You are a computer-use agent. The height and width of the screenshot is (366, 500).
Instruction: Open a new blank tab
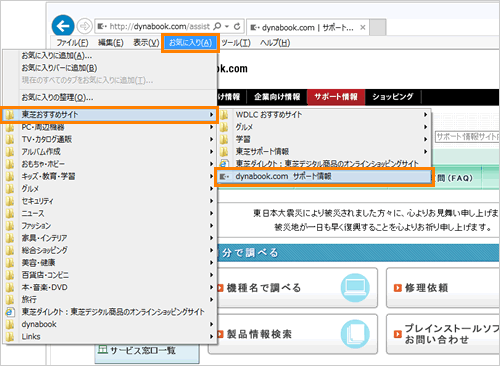coord(378,27)
